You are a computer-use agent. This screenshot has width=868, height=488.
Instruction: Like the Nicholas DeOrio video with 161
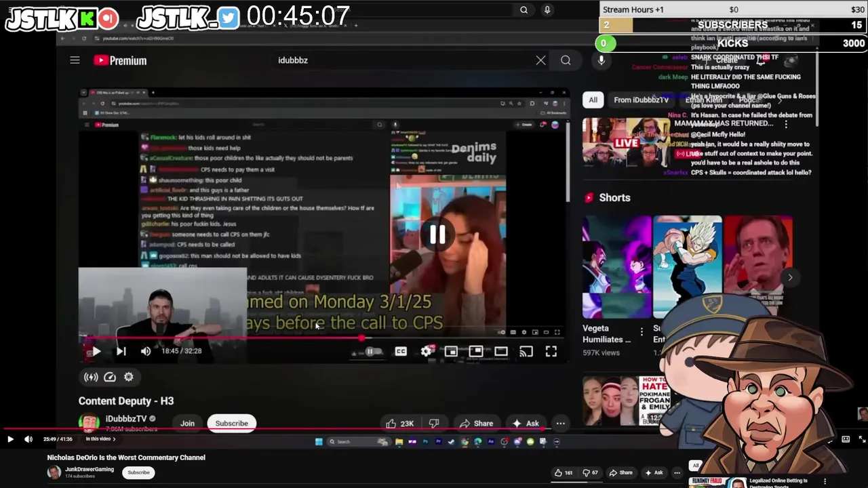coord(564,472)
